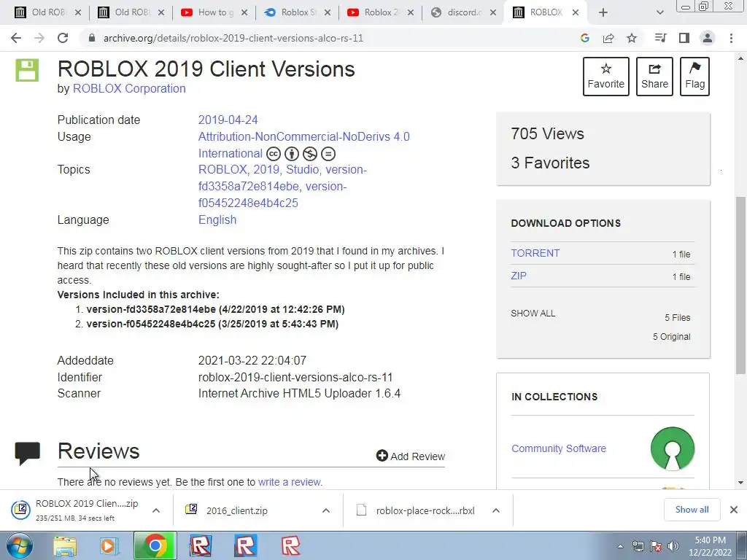Image resolution: width=747 pixels, height=560 pixels.
Task: Click the page vertical scrollbar thumb
Action: [741, 285]
